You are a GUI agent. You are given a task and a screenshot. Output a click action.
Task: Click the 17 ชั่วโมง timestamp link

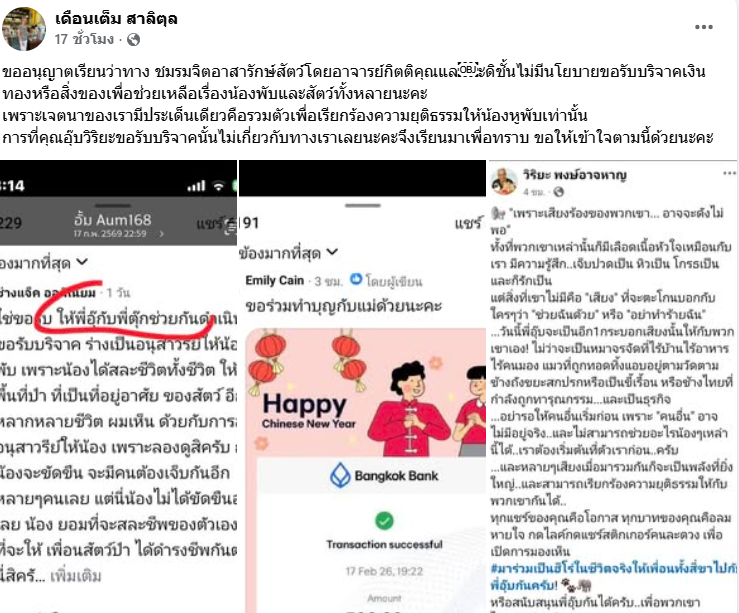coord(84,39)
